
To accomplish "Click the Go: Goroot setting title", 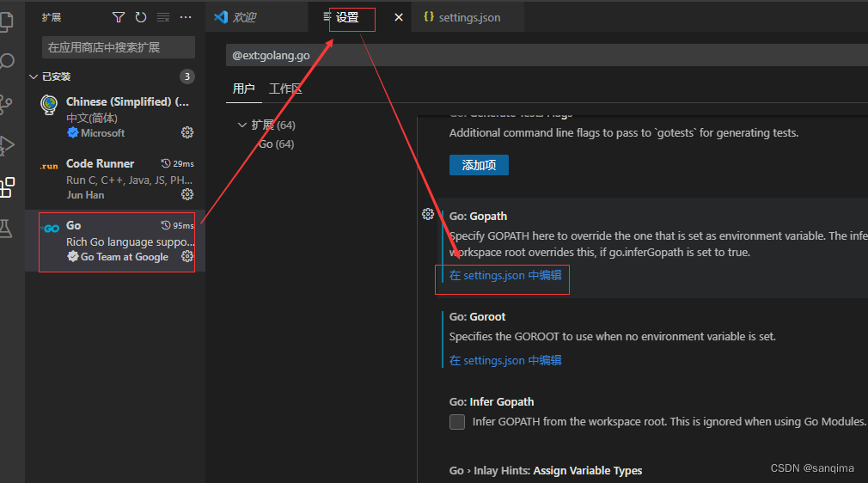I will (477, 317).
